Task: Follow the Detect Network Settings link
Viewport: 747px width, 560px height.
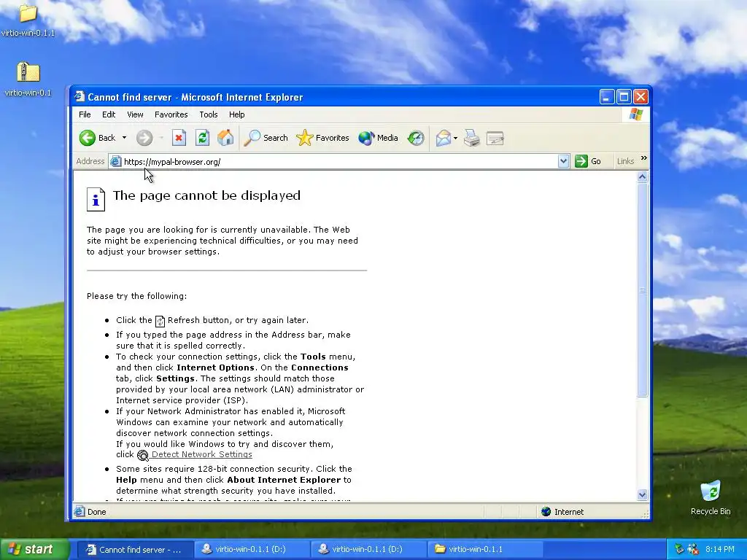Action: 201,455
